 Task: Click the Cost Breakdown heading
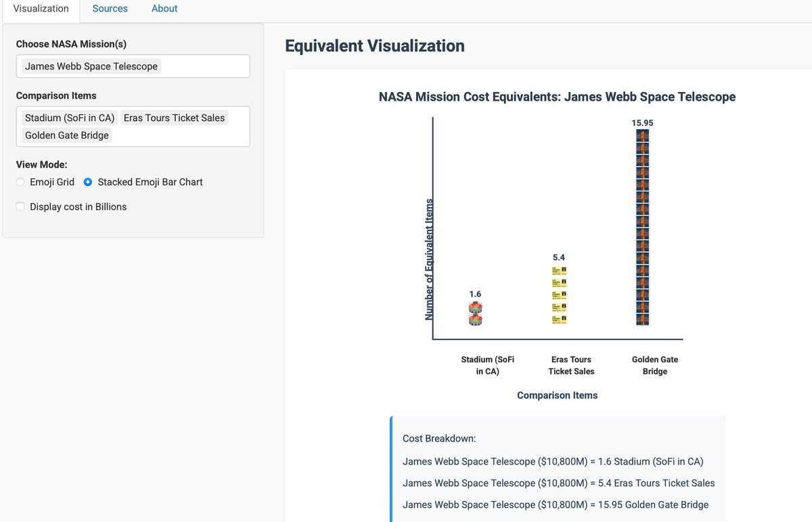(x=439, y=438)
